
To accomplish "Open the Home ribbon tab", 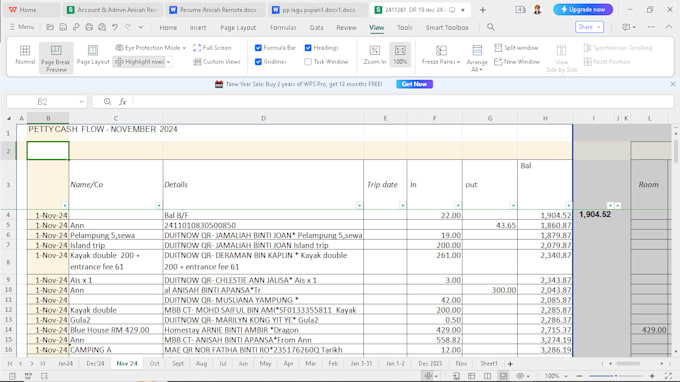I will click(168, 27).
